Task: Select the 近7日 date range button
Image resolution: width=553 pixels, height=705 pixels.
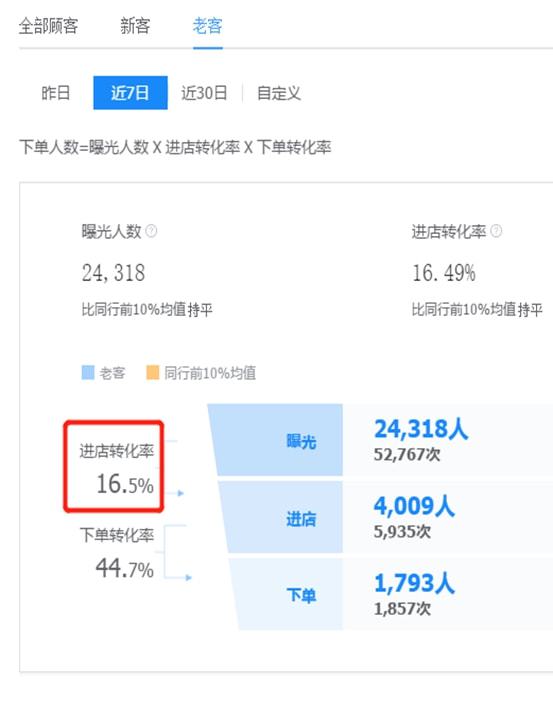Action: point(130,93)
